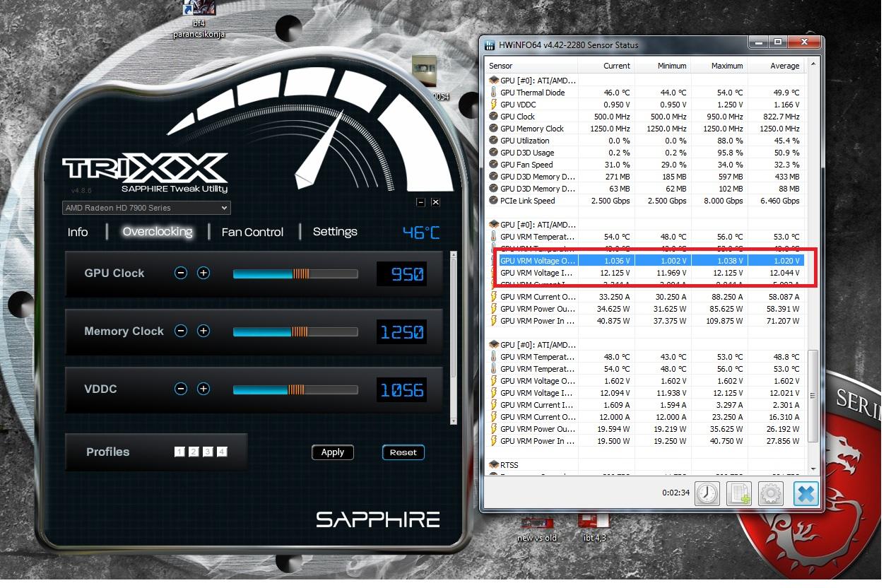Load profile slot 4
This screenshot has width=891, height=588.
222,452
